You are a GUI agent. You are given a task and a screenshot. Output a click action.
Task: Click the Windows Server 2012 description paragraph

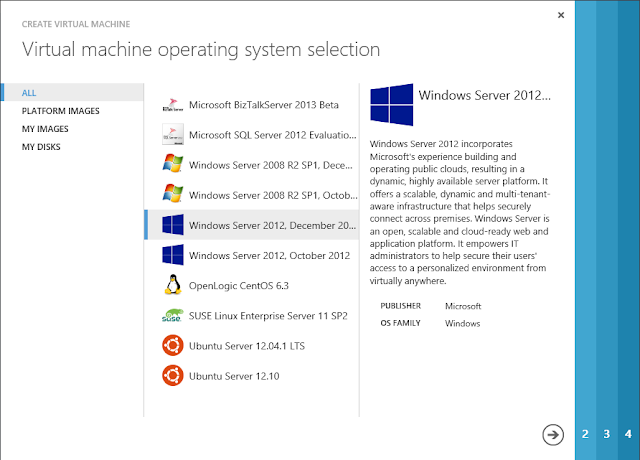point(460,212)
